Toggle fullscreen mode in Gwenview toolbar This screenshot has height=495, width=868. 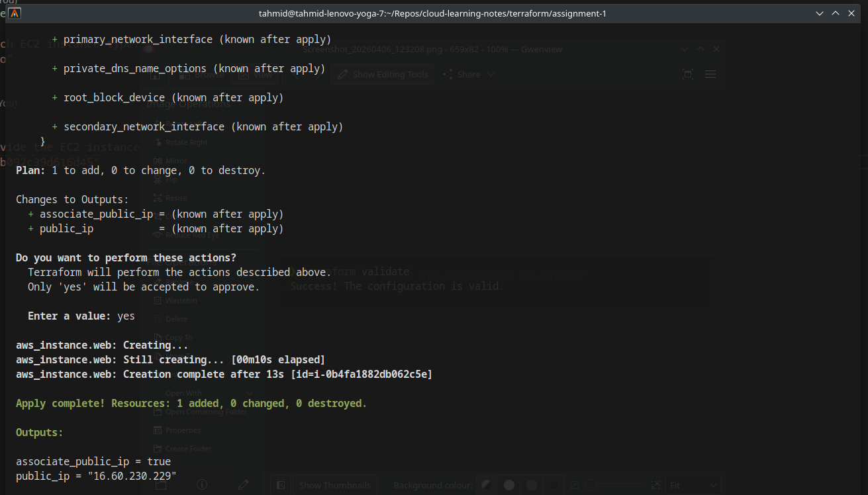688,75
